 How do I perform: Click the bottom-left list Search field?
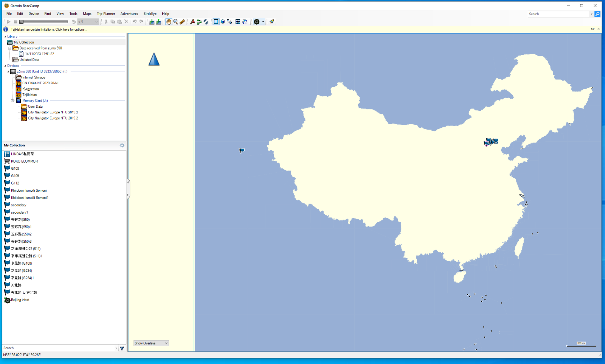click(x=58, y=348)
